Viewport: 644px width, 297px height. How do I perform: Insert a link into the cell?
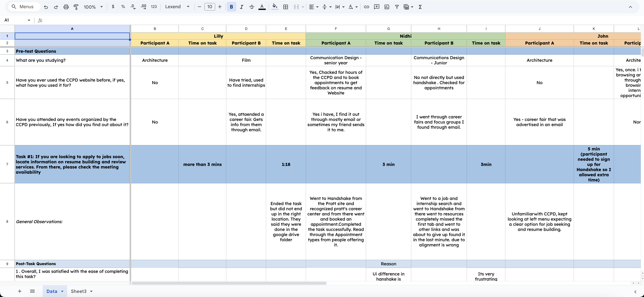click(366, 7)
